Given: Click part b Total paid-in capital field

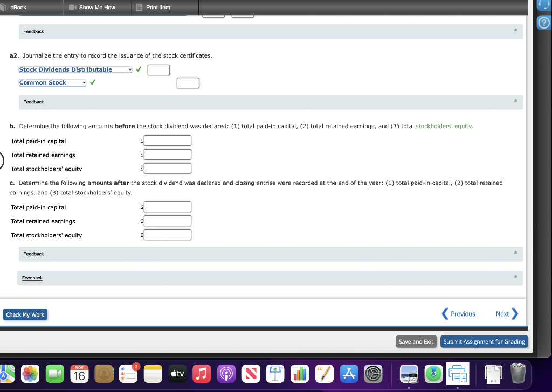Looking at the screenshot, I should pyautogui.click(x=168, y=141).
